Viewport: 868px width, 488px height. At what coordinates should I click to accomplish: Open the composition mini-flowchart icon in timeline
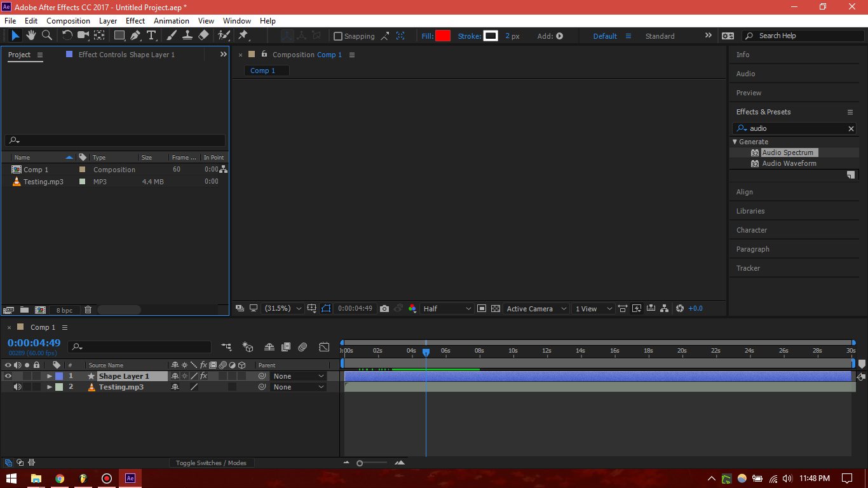[x=226, y=347]
